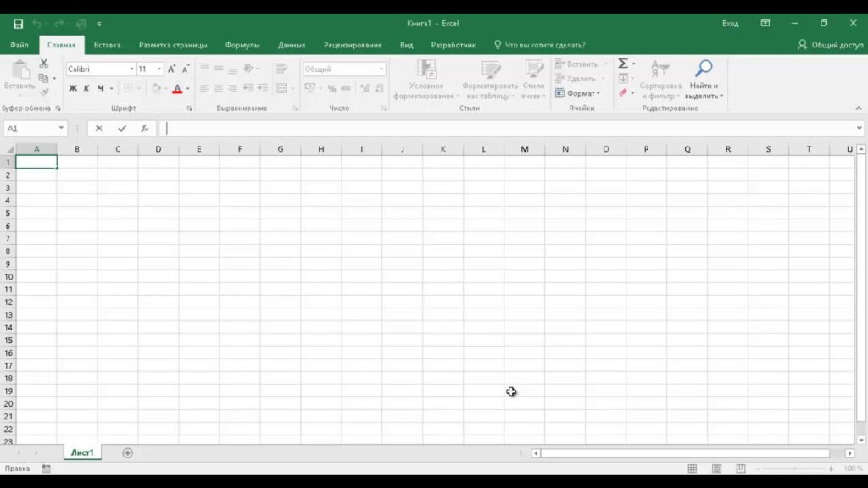Save the workbook via the floppy icon
The height and width of the screenshot is (488, 868).
coord(19,24)
